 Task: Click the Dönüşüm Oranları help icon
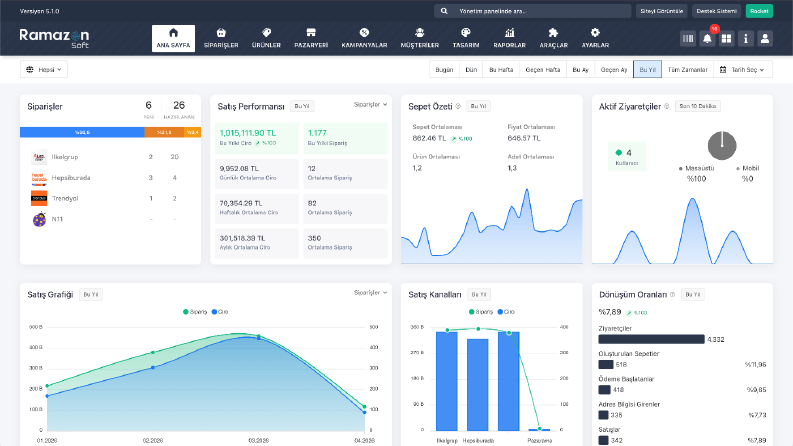(x=672, y=294)
